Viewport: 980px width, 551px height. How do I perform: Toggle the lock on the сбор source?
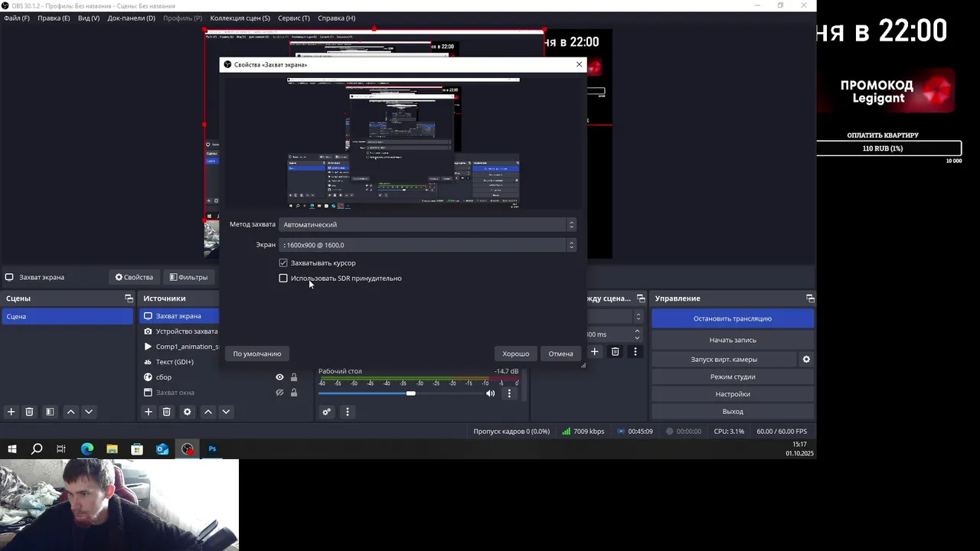pyautogui.click(x=293, y=377)
